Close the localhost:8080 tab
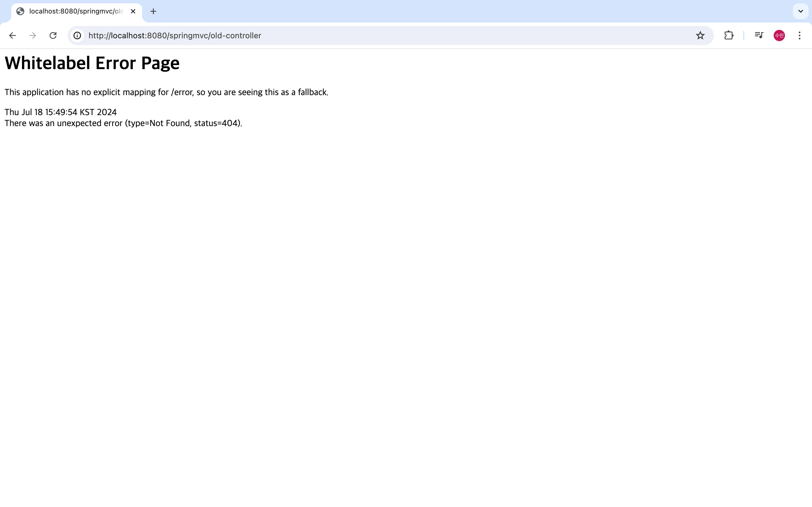Viewport: 812px width, 507px height. pos(133,11)
